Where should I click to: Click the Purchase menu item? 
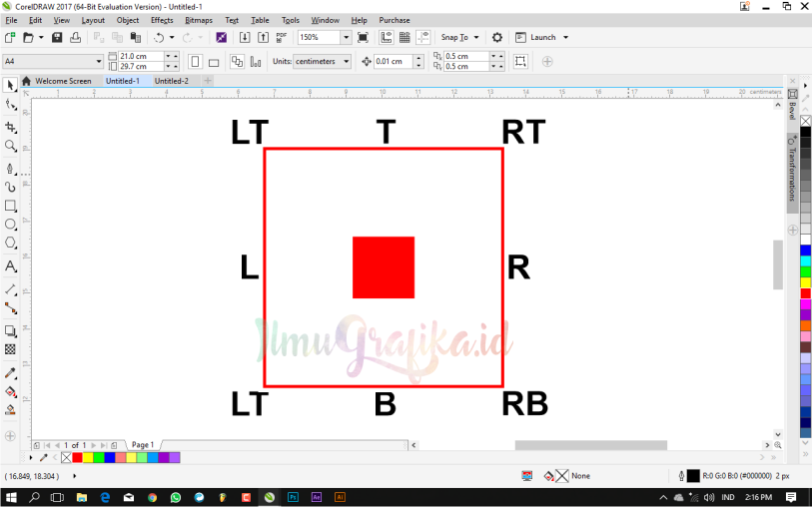[395, 20]
